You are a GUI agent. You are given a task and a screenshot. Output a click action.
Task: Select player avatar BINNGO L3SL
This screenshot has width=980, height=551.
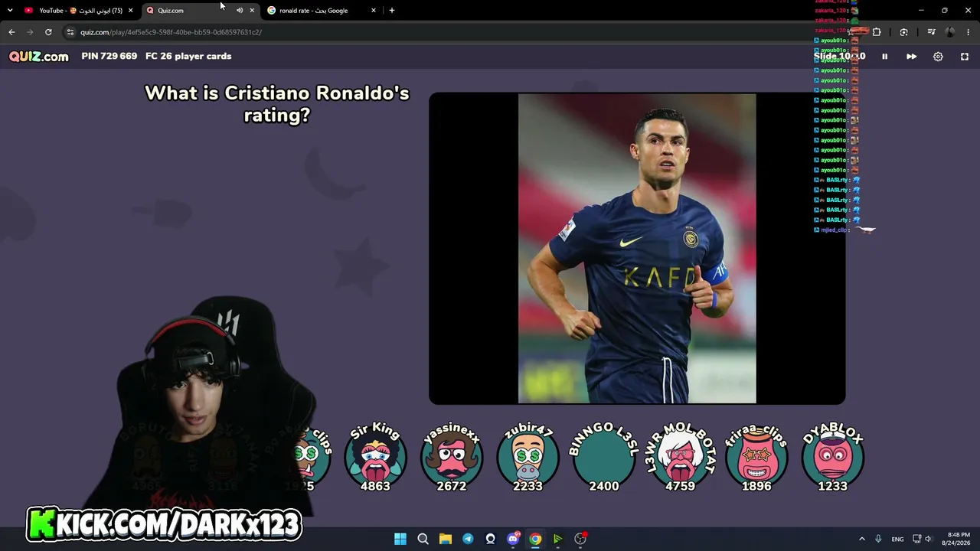point(604,458)
